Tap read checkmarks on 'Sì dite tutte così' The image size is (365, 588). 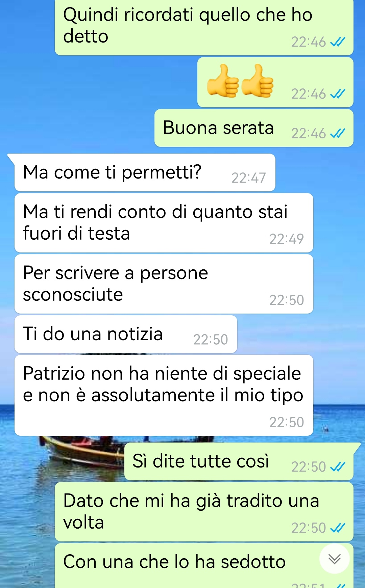pos(338,467)
